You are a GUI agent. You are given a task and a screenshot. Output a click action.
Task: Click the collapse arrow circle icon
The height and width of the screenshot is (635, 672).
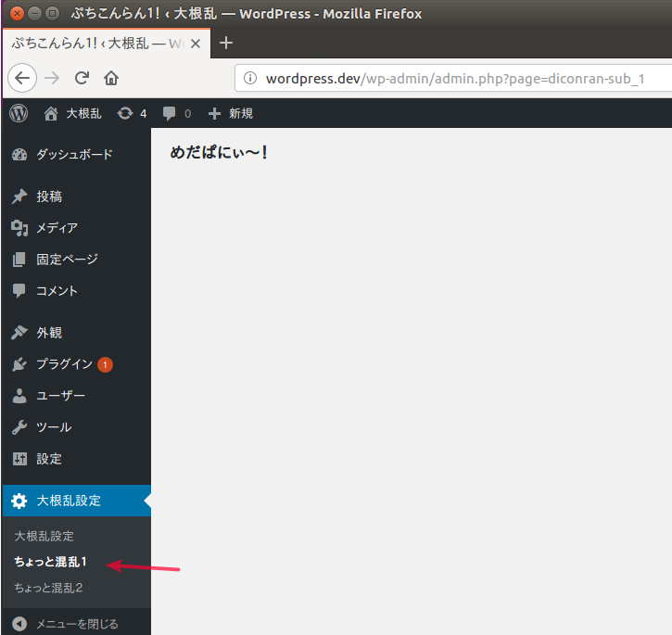click(19, 624)
